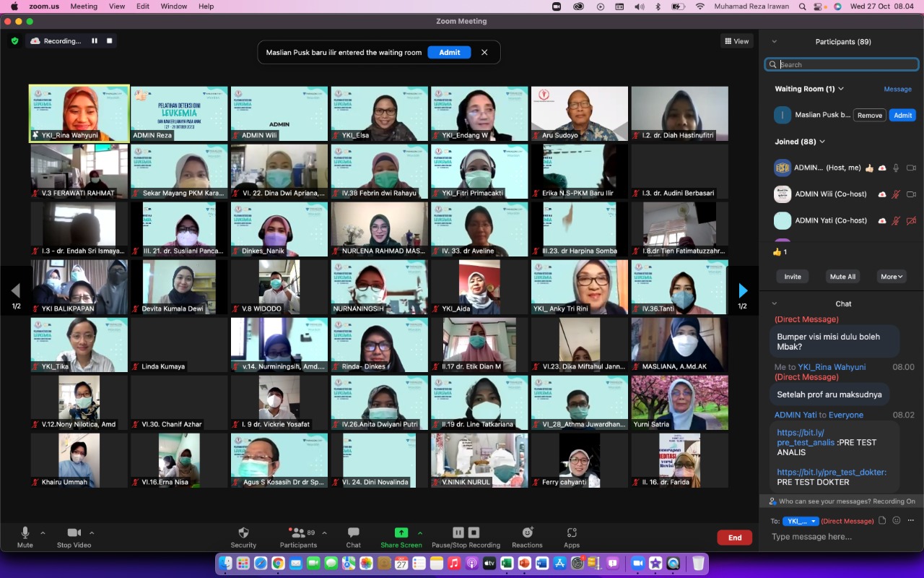The image size is (924, 578).
Task: Mute the microphone
Action: (x=25, y=533)
